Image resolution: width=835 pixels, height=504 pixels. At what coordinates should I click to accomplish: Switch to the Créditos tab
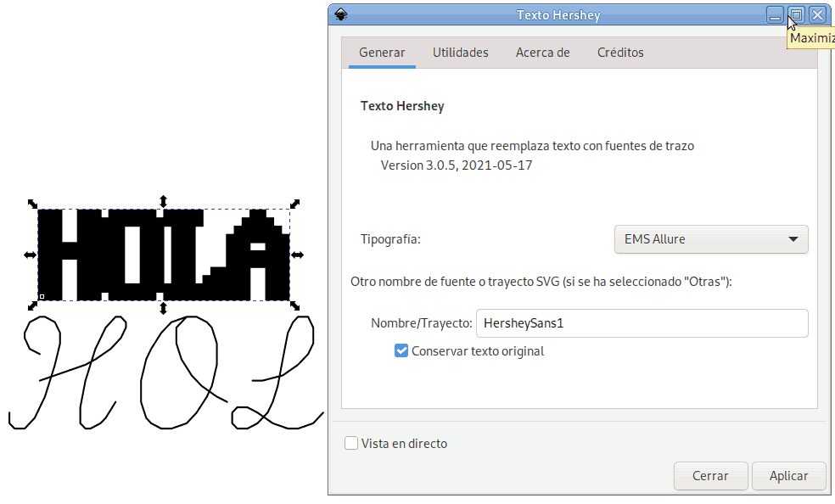click(x=620, y=53)
